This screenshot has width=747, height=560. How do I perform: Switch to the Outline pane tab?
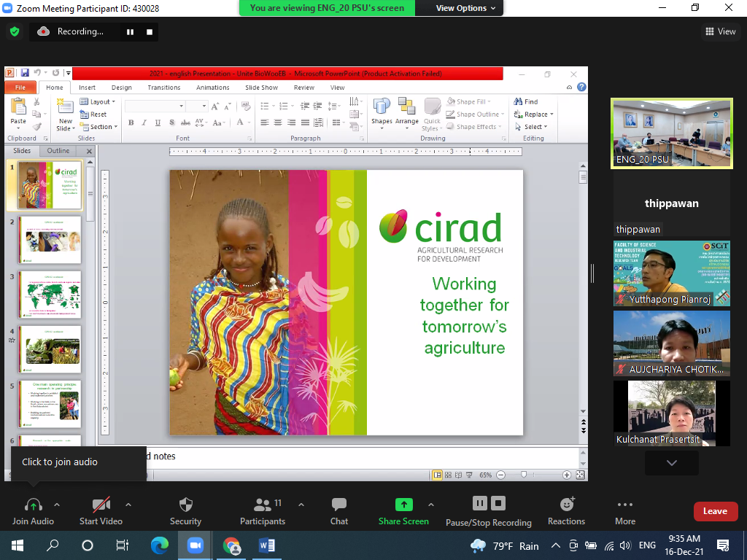coord(58,151)
